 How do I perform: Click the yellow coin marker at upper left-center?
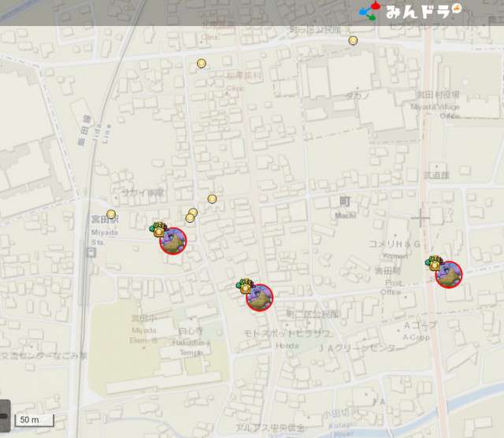(202, 64)
